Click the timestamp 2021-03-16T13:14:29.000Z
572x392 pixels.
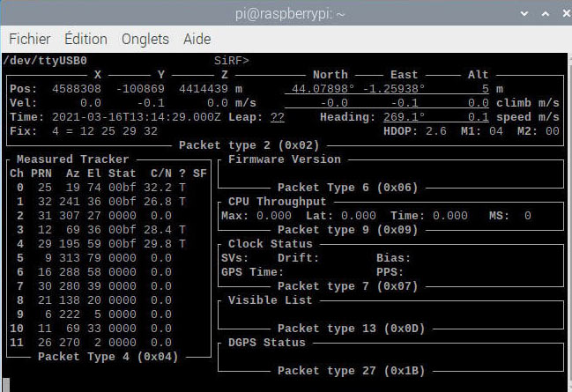click(x=137, y=117)
